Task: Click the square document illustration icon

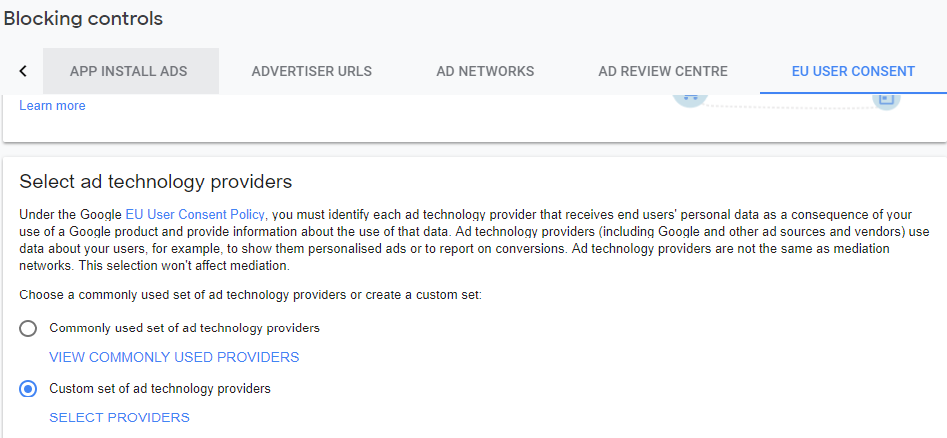Action: 886,101
